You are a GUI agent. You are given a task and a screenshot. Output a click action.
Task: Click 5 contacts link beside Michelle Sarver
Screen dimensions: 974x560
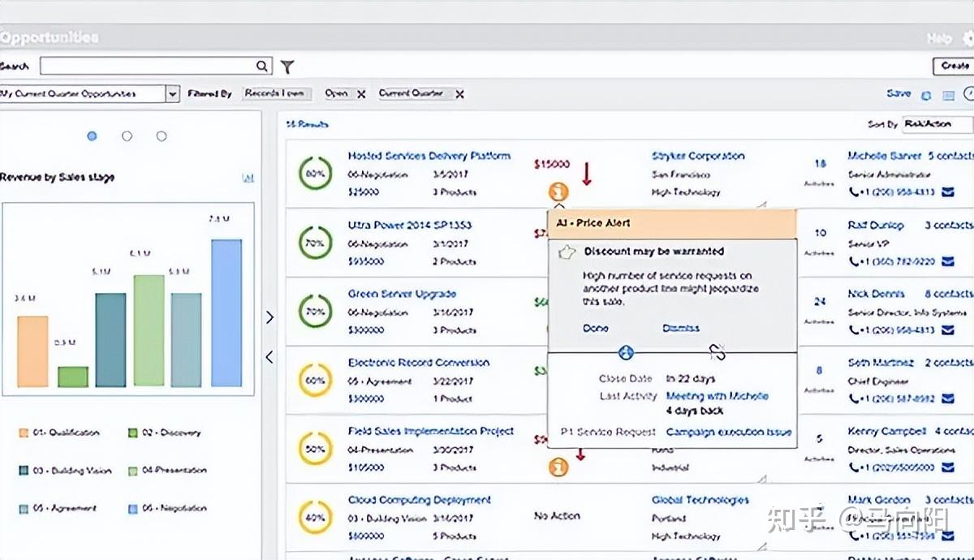(x=950, y=156)
